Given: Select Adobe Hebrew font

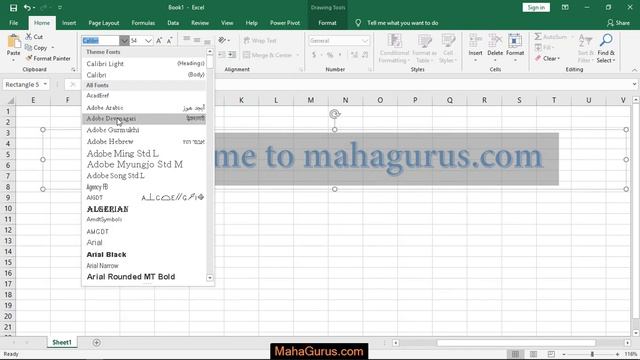Looking at the screenshot, I should (145, 142).
